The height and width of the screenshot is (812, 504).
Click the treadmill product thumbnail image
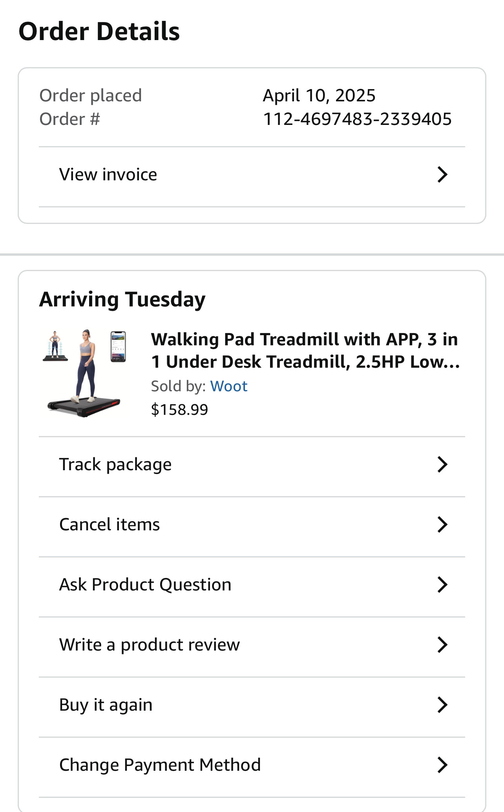click(x=84, y=373)
